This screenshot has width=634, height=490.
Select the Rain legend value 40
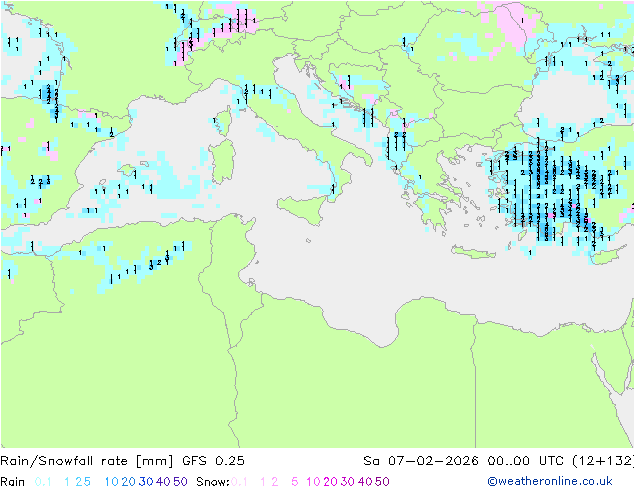click(163, 482)
